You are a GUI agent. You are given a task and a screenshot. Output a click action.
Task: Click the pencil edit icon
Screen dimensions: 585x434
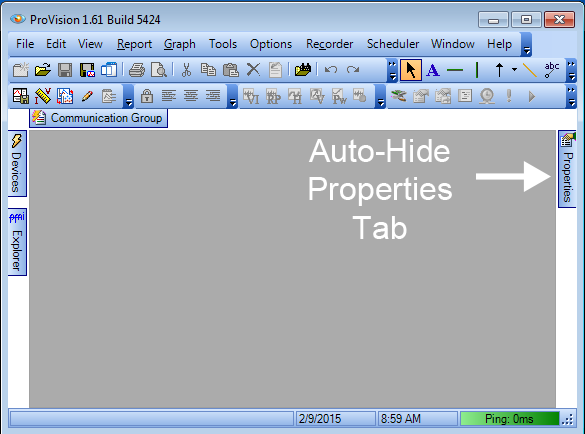pyautogui.click(x=87, y=96)
